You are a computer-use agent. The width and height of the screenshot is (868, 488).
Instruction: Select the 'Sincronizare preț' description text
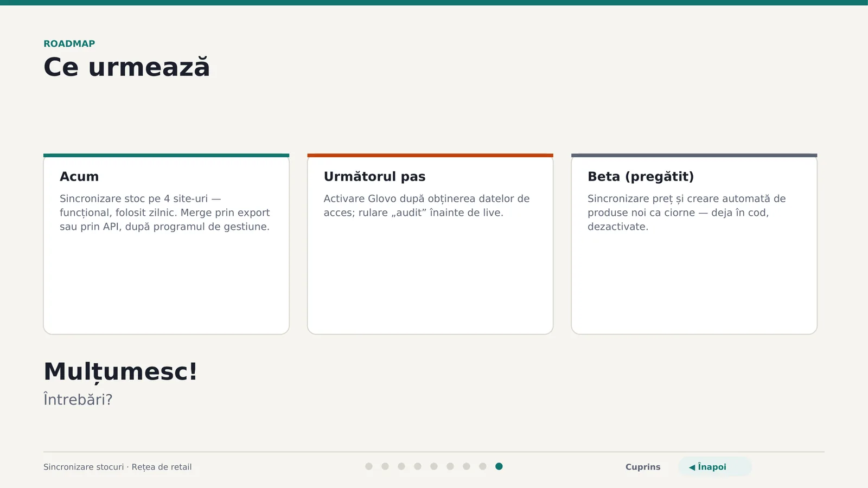coord(687,213)
